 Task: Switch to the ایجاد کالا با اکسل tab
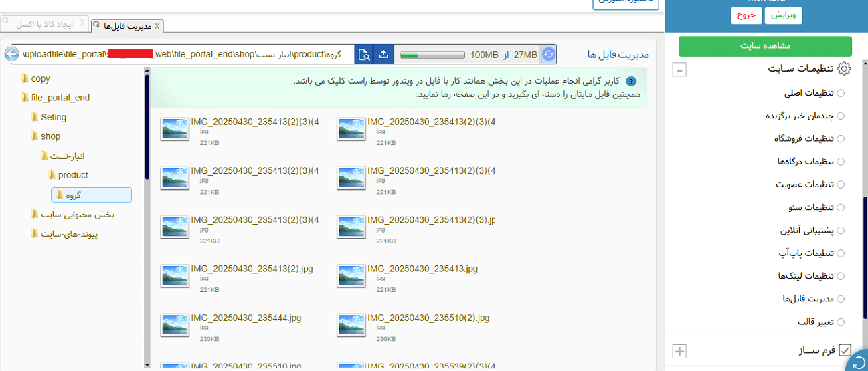click(44, 23)
